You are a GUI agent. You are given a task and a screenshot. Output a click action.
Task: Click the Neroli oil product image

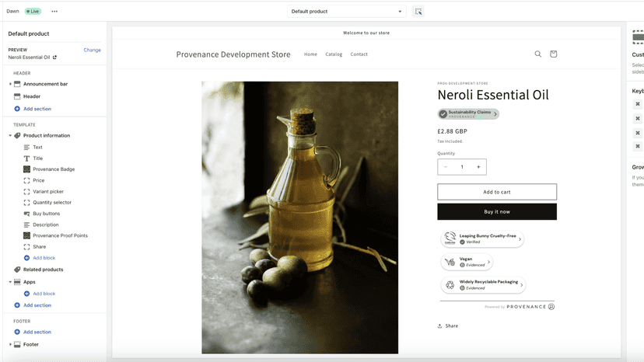coord(299,218)
